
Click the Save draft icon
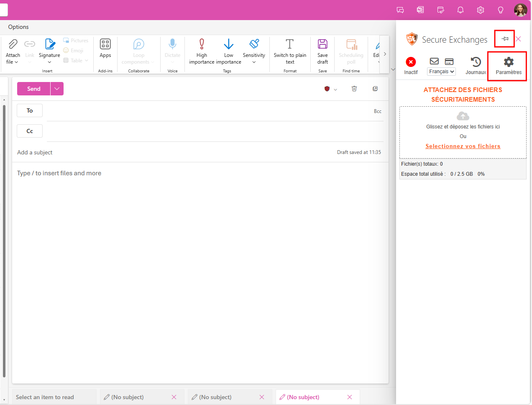(322, 44)
